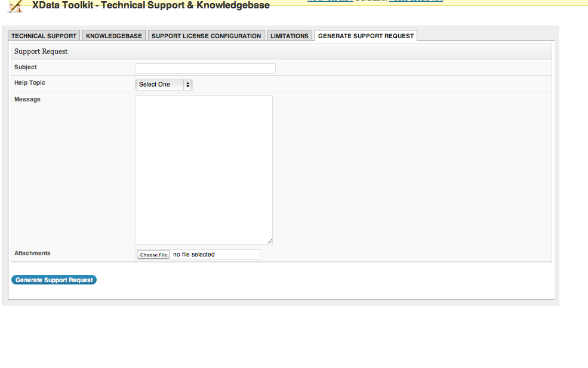The width and height of the screenshot is (588, 368).
Task: Open Support License Configuration tab
Action: 207,36
